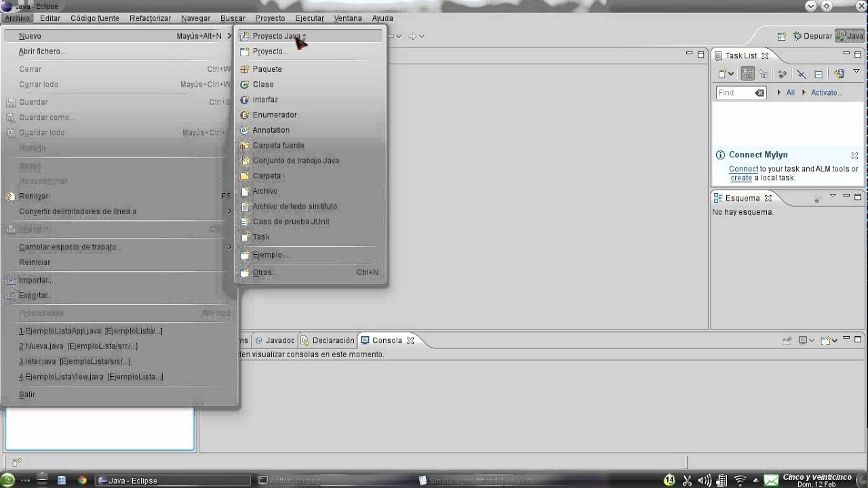Open recent file 1 EjemploListaApp.java
Image resolution: width=868 pixels, height=488 pixels.
pyautogui.click(x=119, y=331)
